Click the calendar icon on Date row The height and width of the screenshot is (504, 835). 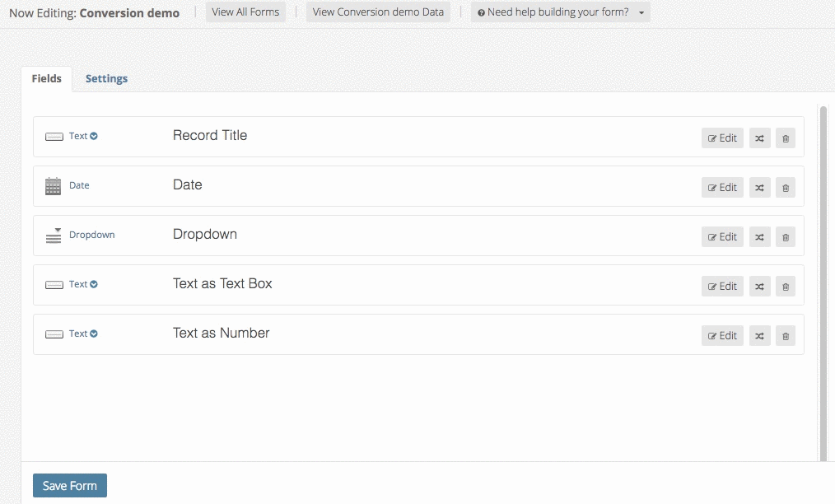pyautogui.click(x=54, y=186)
